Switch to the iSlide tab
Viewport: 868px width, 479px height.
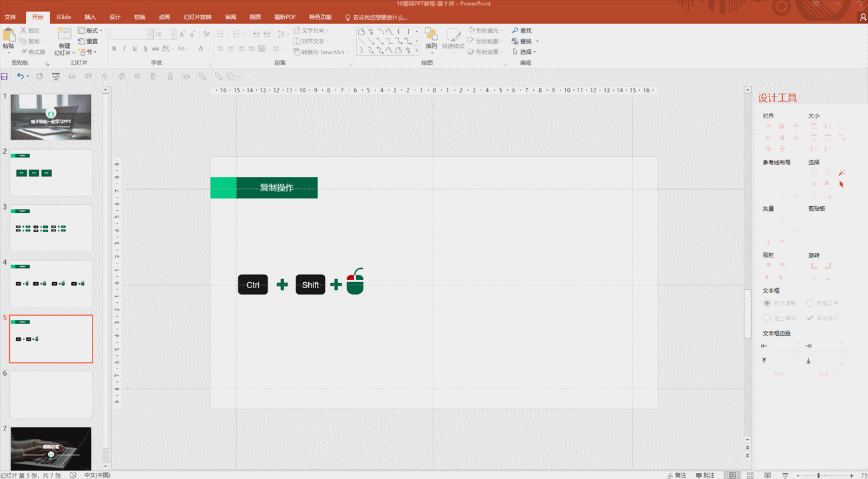(64, 17)
